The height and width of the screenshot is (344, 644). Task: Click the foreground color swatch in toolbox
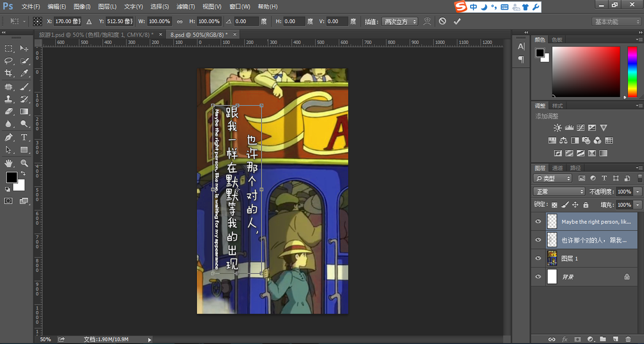click(x=11, y=177)
